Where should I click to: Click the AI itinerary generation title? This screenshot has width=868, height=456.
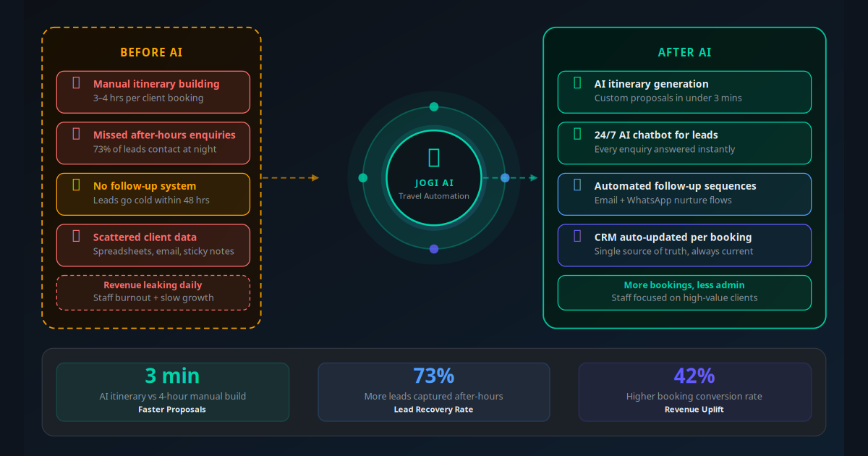pyautogui.click(x=652, y=84)
